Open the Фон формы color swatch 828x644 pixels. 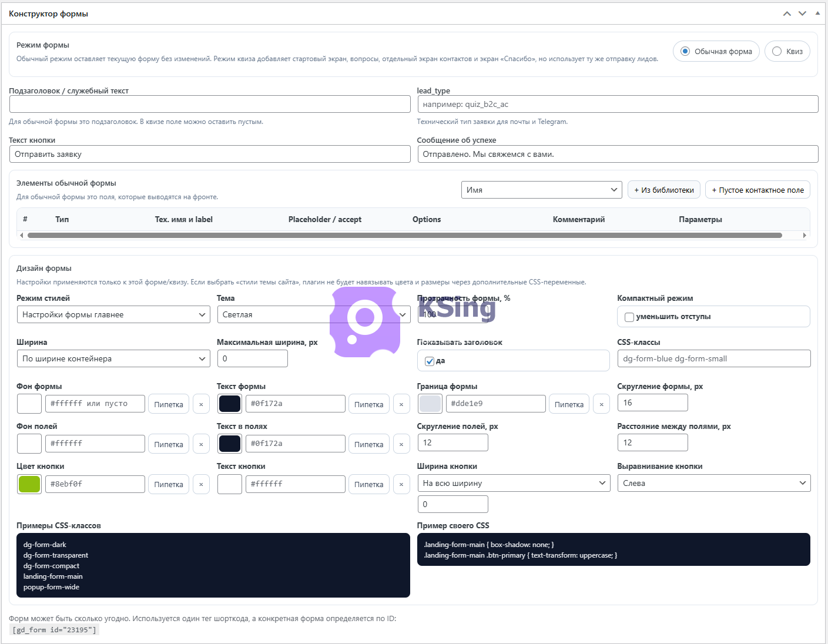29,404
